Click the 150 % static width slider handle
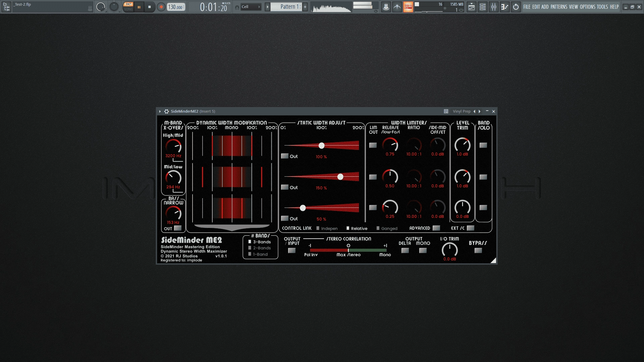The width and height of the screenshot is (644, 362). pyautogui.click(x=340, y=177)
